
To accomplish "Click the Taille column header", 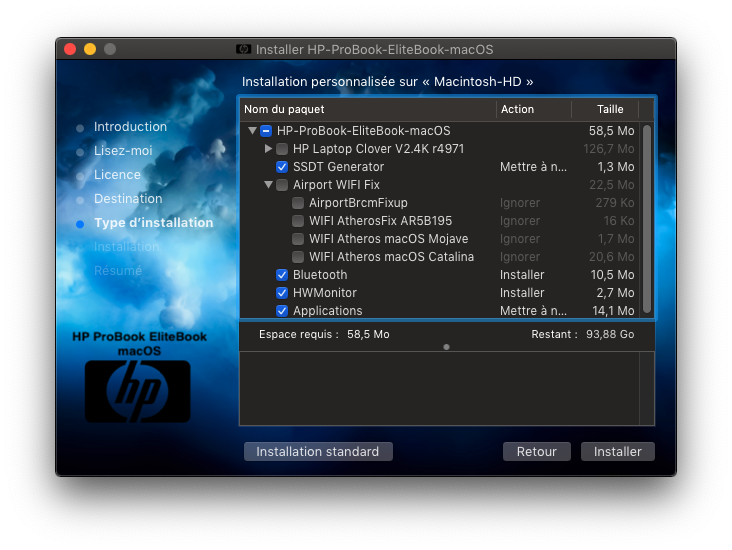I will click(x=610, y=109).
